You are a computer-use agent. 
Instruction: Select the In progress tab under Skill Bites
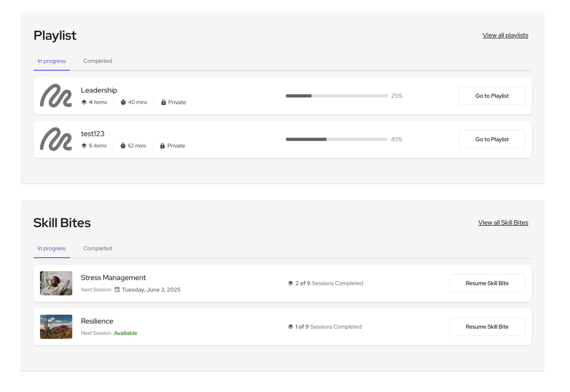click(x=51, y=248)
